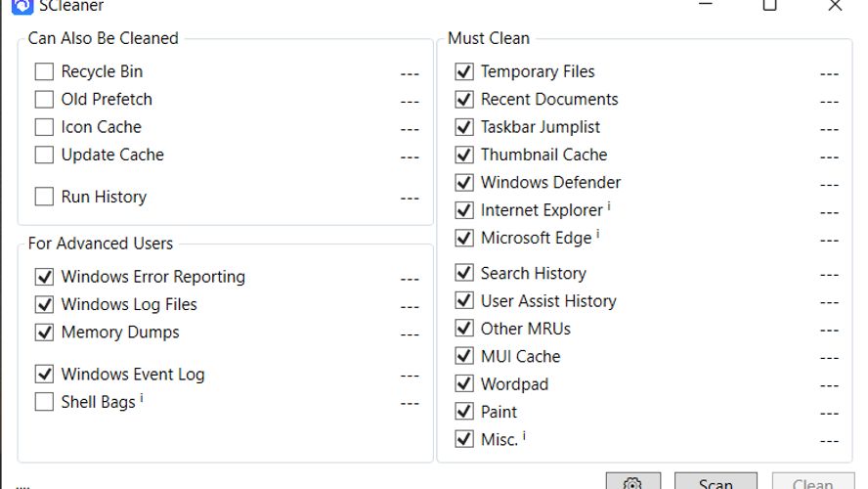868x489 pixels.
Task: Untick the Paint checkbox
Action: pyautogui.click(x=464, y=411)
